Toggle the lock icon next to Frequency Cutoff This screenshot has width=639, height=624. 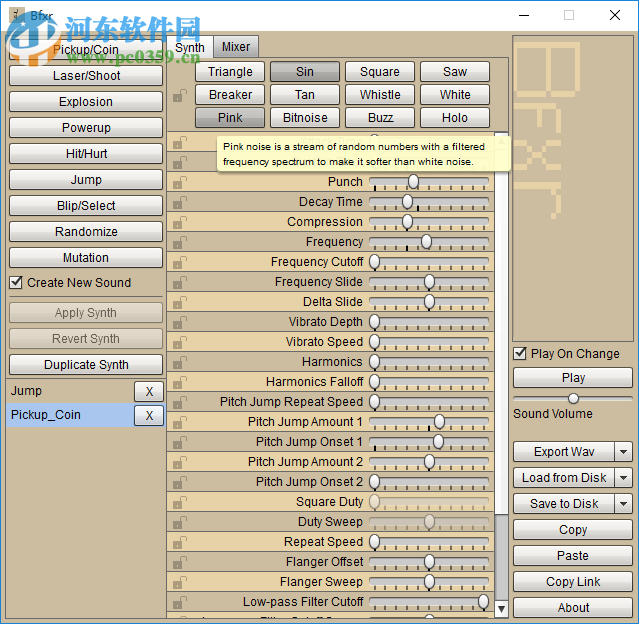180,262
